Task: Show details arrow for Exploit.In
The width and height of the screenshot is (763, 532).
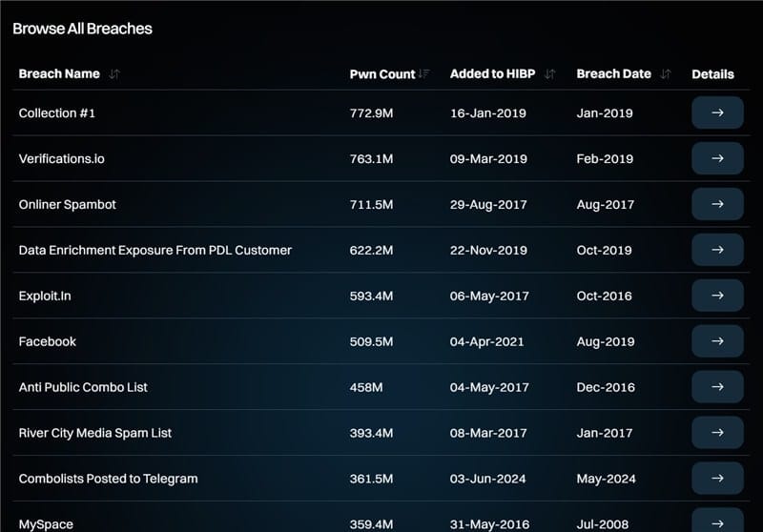Action: (x=717, y=296)
